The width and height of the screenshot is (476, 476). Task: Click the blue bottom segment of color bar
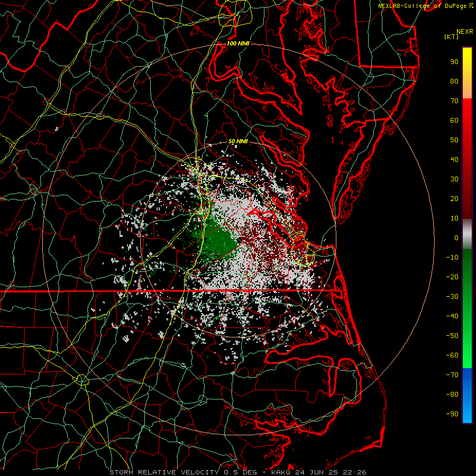point(467,396)
